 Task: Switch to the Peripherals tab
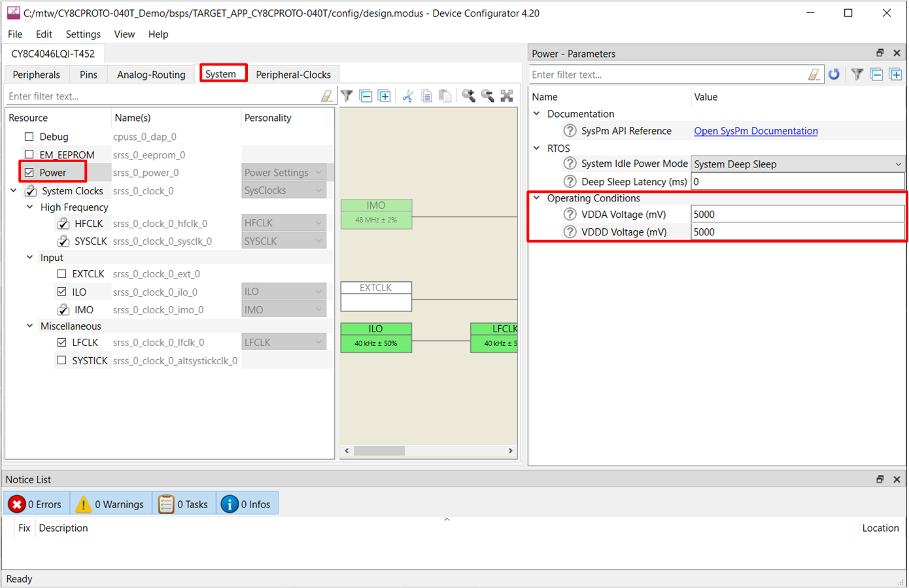(36, 75)
